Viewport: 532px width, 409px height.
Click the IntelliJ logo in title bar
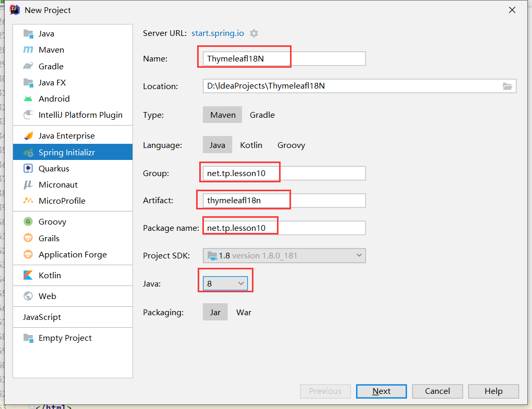15,10
